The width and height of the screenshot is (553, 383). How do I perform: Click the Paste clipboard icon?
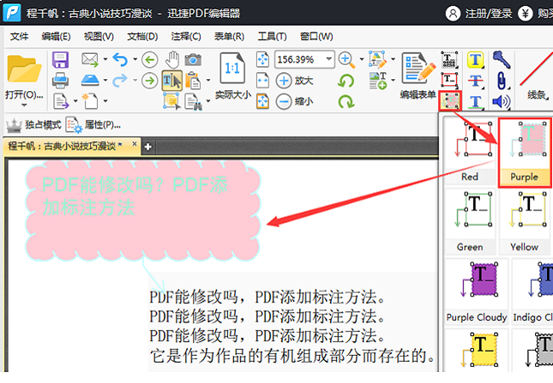(193, 81)
